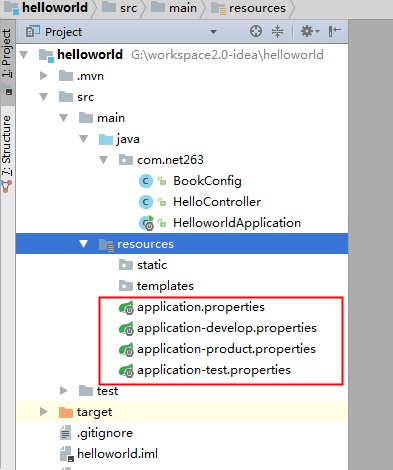Collapse the java folder arrow

(x=84, y=139)
